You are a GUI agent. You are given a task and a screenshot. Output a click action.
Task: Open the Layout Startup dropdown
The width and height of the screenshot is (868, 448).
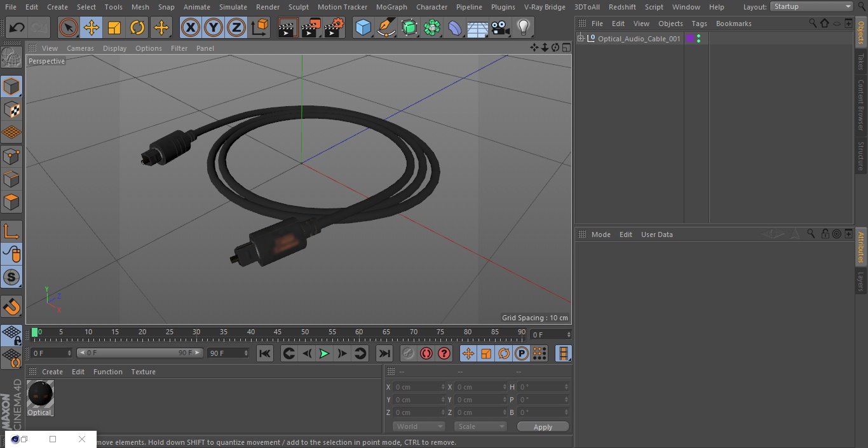(811, 6)
